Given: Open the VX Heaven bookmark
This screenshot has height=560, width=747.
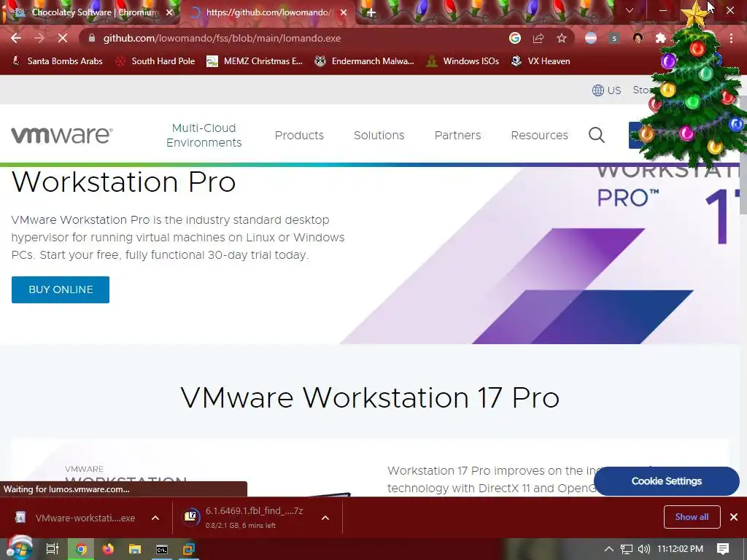Looking at the screenshot, I should coord(541,61).
